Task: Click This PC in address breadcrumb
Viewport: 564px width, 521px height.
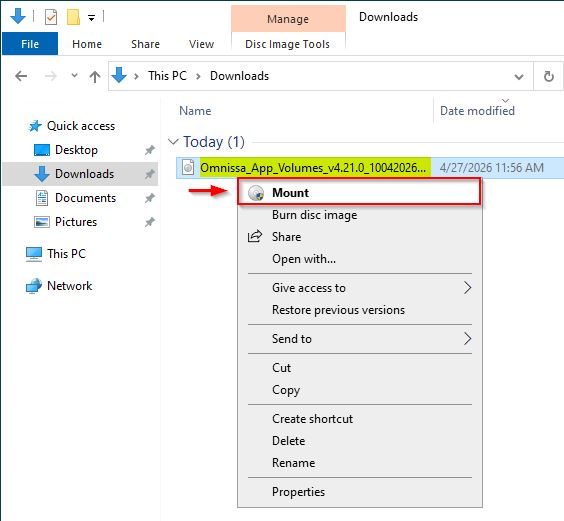Action: tap(167, 76)
